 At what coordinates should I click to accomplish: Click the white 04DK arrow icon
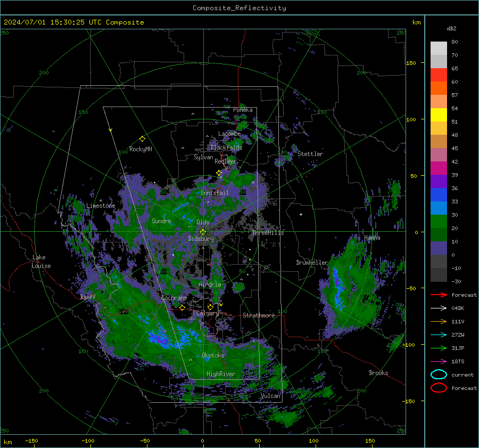439,308
